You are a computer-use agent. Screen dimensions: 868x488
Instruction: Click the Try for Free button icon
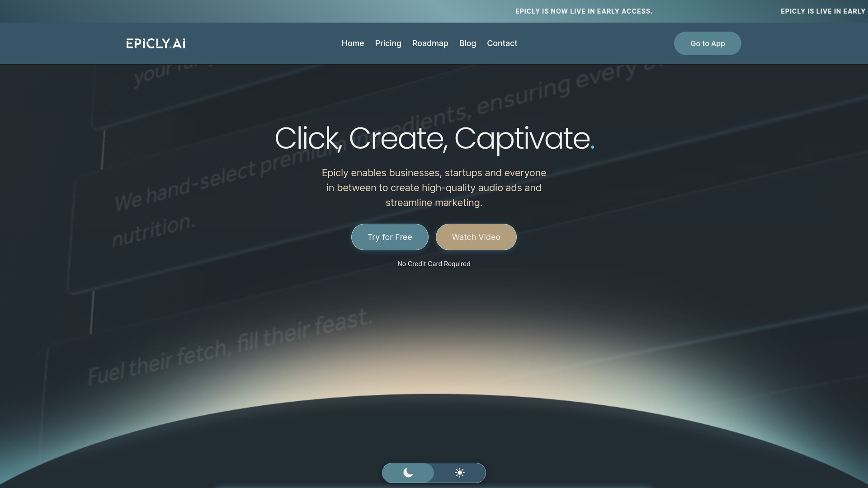(x=389, y=237)
